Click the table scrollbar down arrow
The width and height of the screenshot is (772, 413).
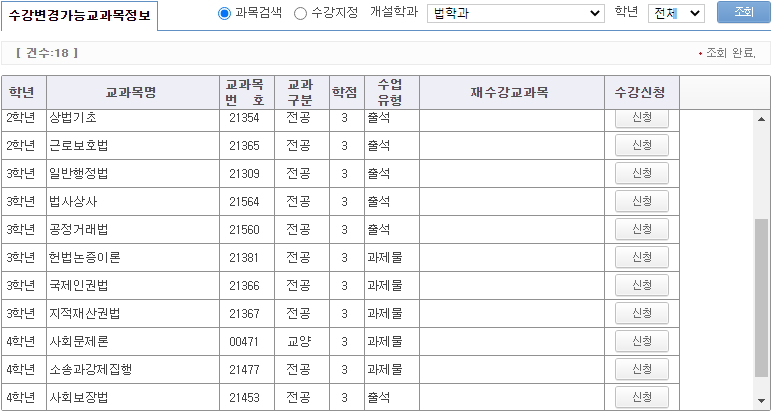[761, 400]
